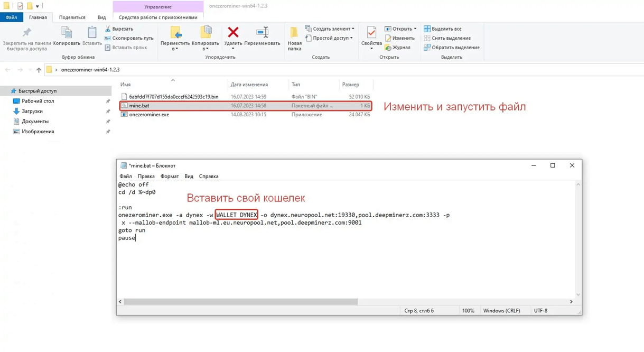
Task: Open Downloads (Загрузки) in Quick Access
Action: point(32,112)
